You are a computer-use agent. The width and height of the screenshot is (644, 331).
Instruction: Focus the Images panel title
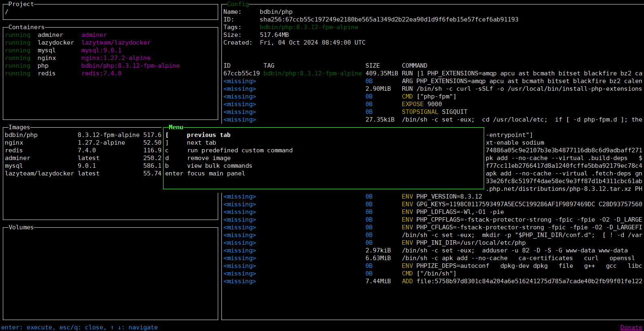pos(19,127)
